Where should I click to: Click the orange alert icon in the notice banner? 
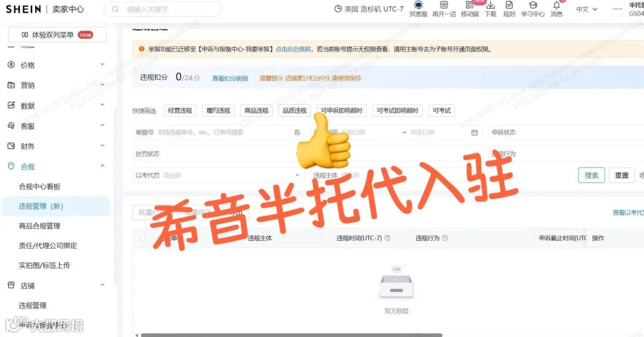(141, 49)
